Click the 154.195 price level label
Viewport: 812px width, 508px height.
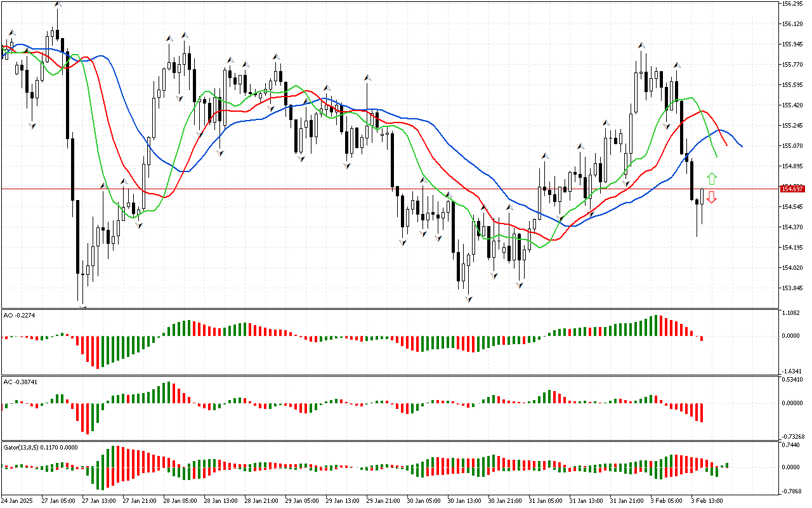click(792, 248)
